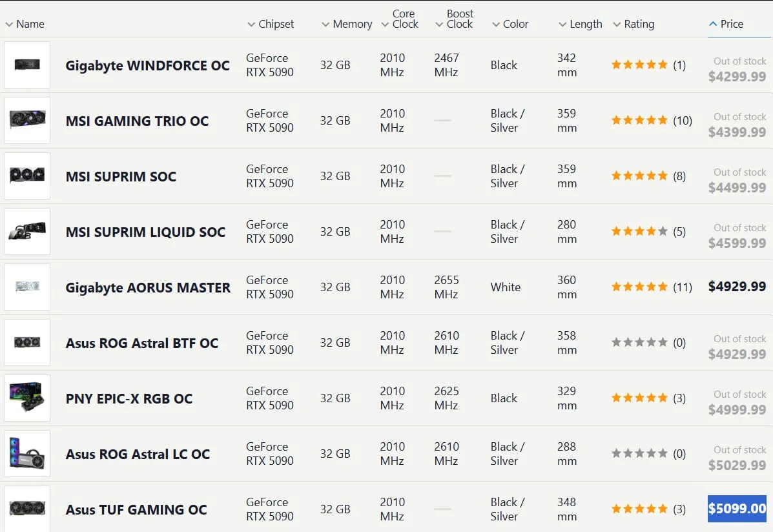Sort by Length column header
Viewport: 773px width, 532px height.
(x=581, y=24)
